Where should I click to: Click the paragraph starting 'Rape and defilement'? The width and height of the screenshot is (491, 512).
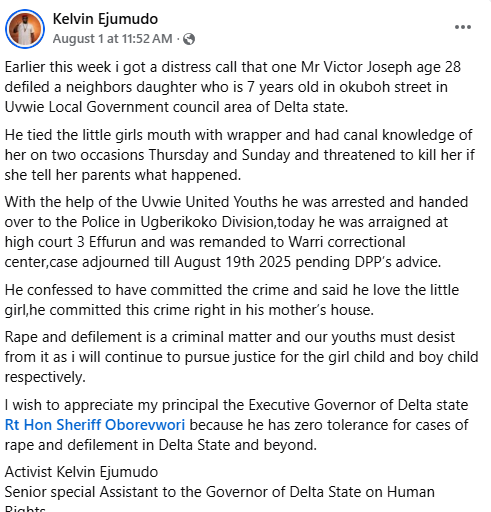[x=241, y=357]
